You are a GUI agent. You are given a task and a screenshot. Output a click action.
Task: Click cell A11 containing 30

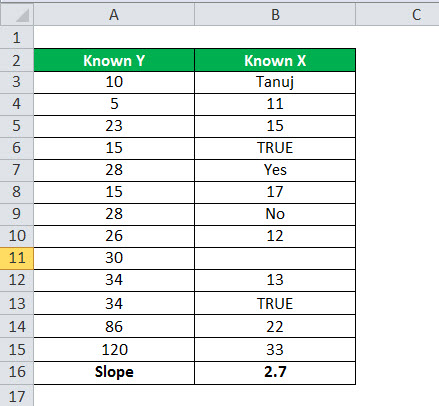coord(114,258)
